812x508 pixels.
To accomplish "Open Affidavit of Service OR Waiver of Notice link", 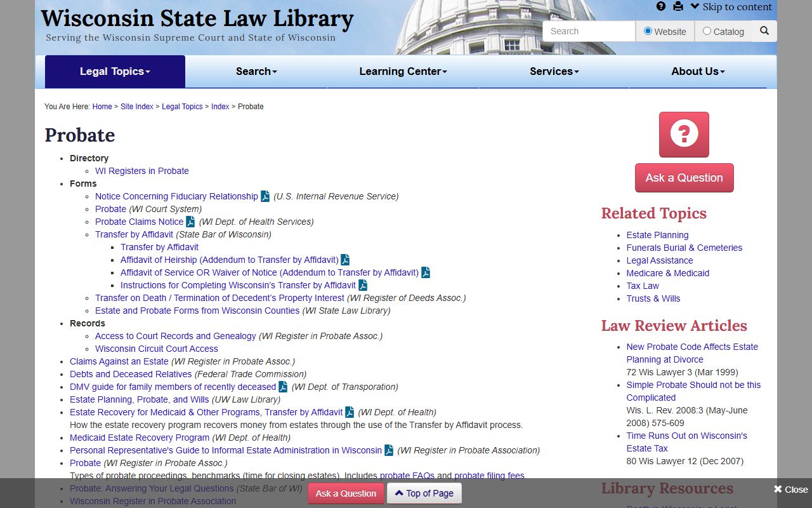I will (270, 272).
